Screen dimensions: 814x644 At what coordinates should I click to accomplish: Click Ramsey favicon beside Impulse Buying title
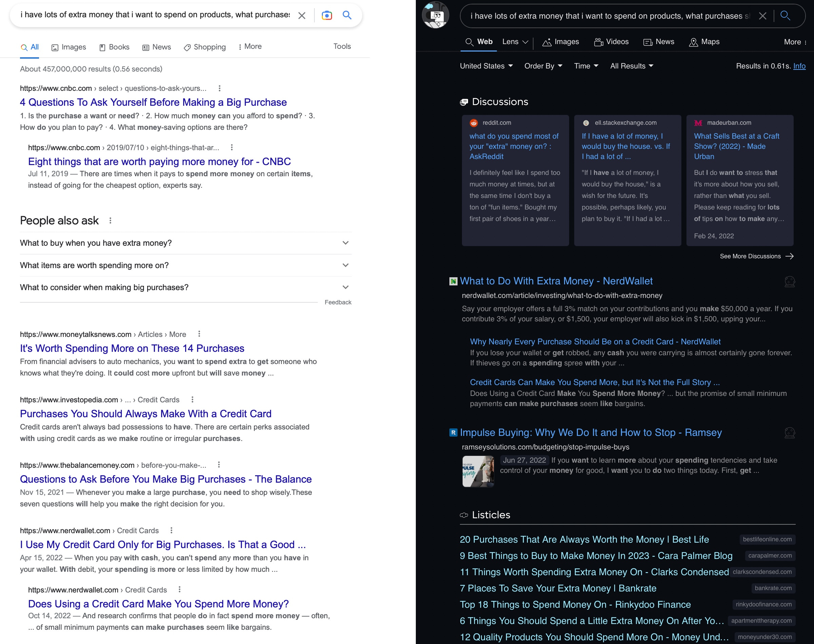point(453,432)
